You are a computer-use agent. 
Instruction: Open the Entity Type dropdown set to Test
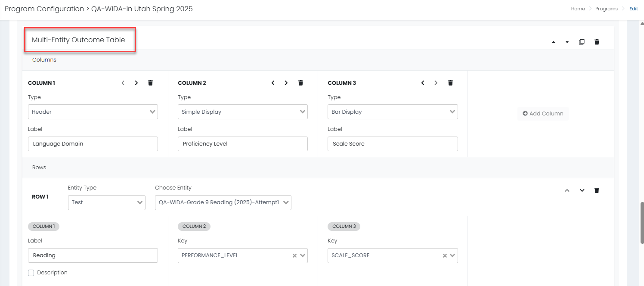click(x=106, y=202)
